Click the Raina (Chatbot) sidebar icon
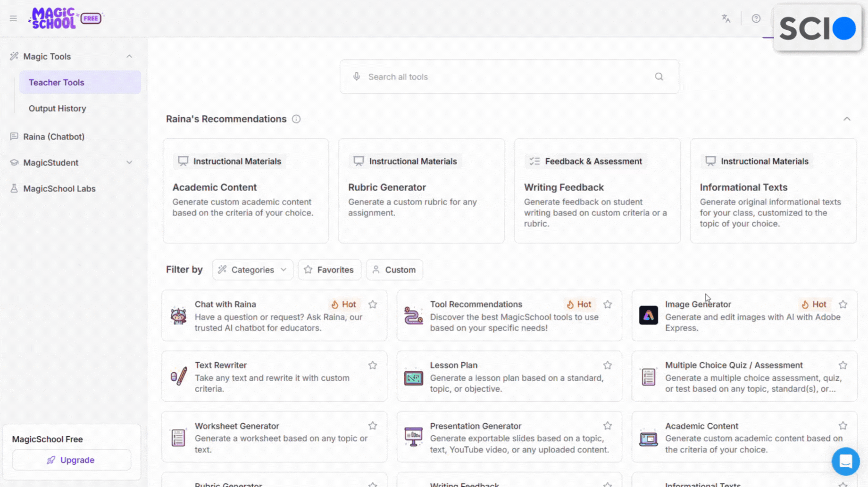The height and width of the screenshot is (487, 868). coord(14,136)
